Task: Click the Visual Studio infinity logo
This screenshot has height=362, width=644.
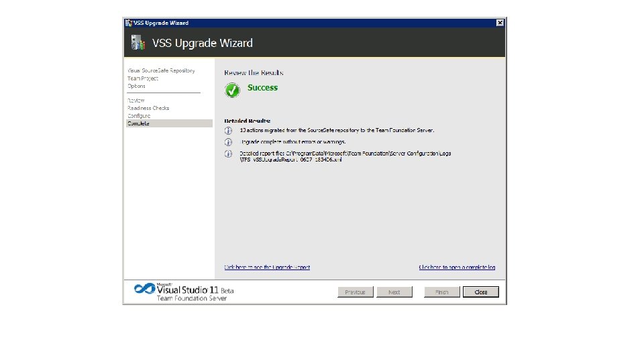Action: click(145, 288)
